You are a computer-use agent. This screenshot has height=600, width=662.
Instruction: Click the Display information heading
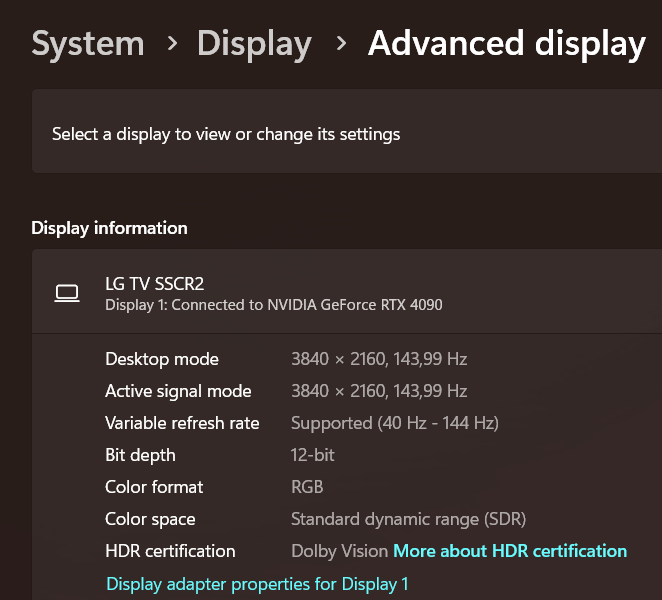109,228
